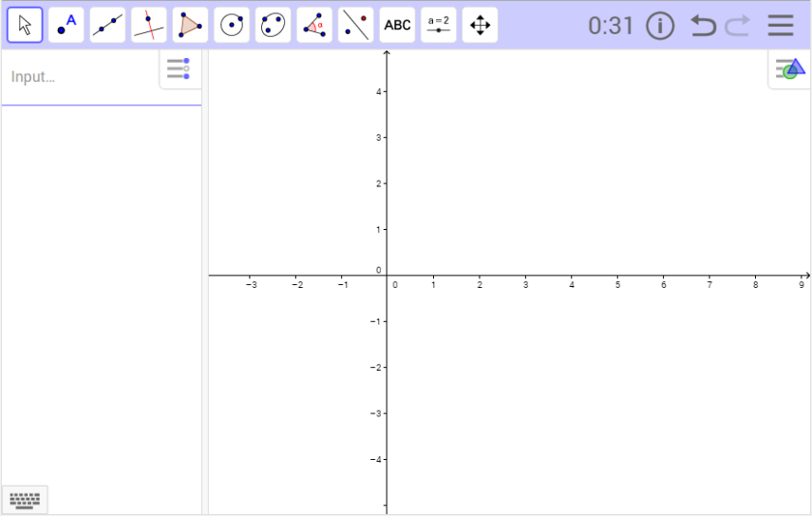812x516 pixels.
Task: Open the virtual keyboard
Action: click(25, 500)
